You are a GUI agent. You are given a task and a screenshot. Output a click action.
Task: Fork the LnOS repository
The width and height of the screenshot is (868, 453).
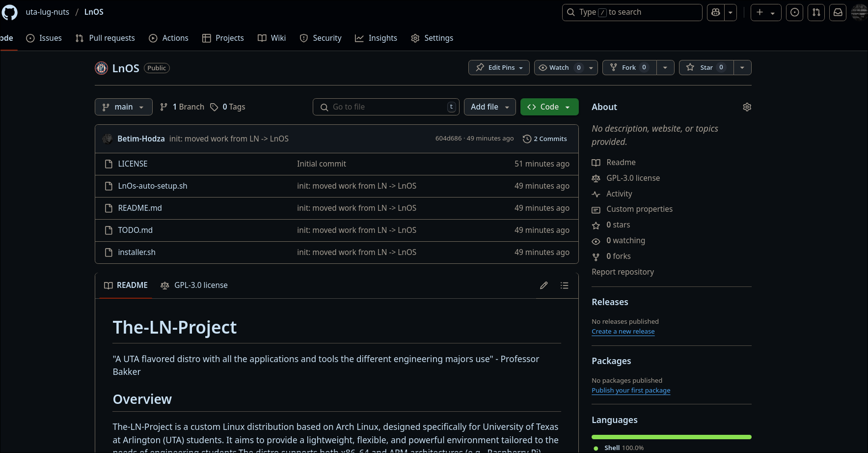tap(629, 67)
